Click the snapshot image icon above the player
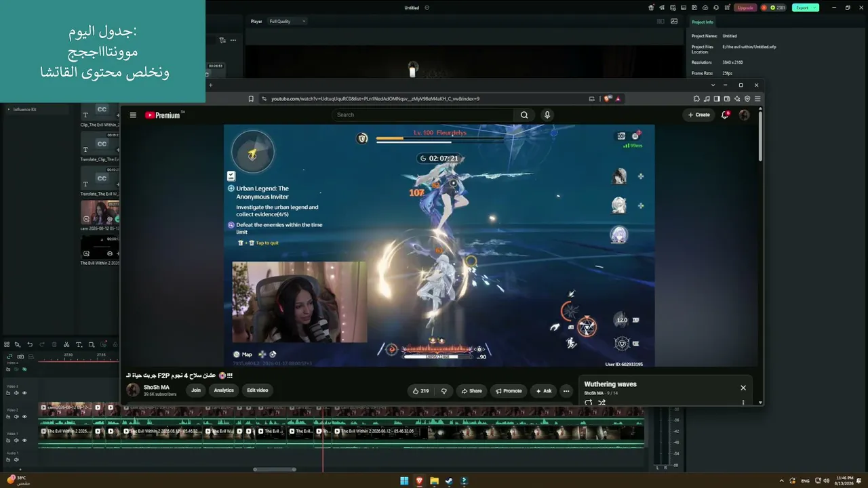Image resolution: width=868 pixels, height=488 pixels. point(674,21)
